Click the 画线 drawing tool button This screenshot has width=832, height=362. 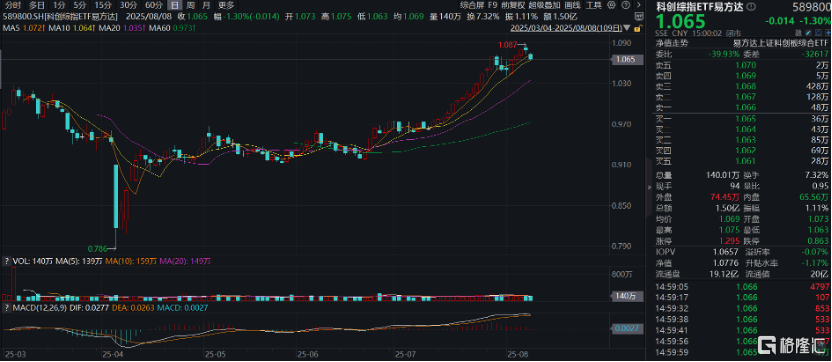click(x=573, y=5)
